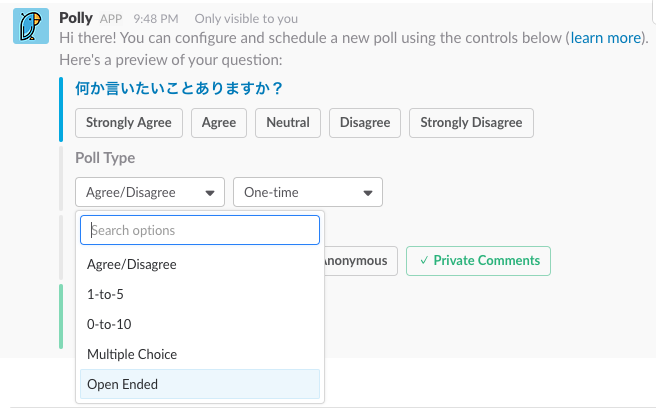Choose Agree/Disagree from the options list
This screenshot has height=408, width=656.
click(x=132, y=265)
